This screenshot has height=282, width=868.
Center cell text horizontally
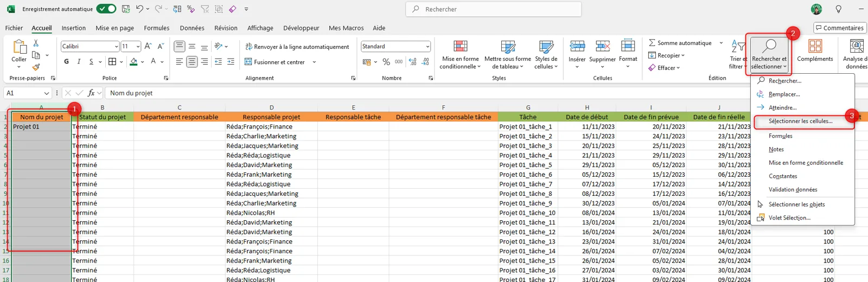(192, 62)
